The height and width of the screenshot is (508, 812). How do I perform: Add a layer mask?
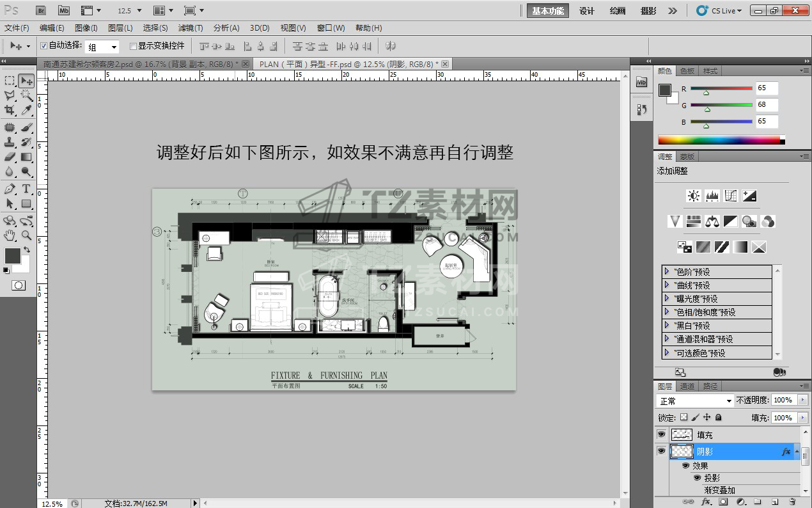[723, 502]
